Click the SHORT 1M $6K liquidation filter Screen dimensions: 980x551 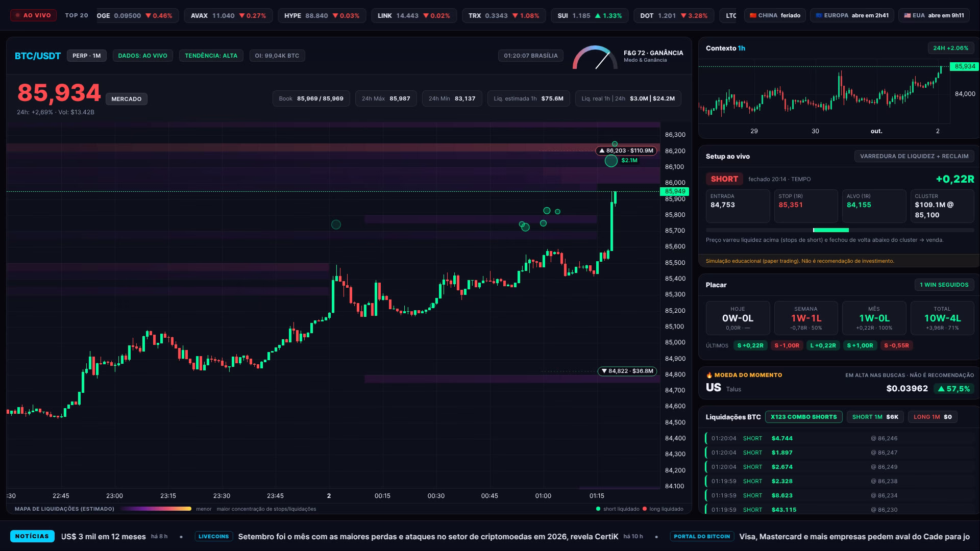pos(875,417)
